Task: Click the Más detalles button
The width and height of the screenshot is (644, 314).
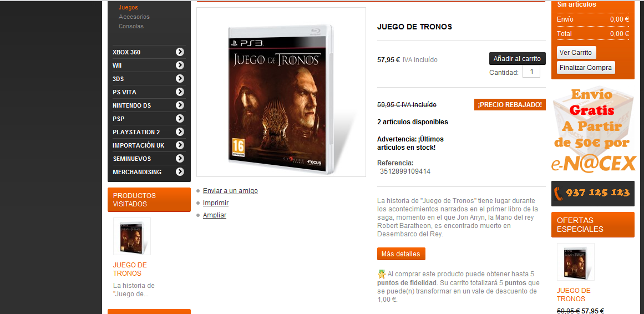Action: click(x=401, y=254)
